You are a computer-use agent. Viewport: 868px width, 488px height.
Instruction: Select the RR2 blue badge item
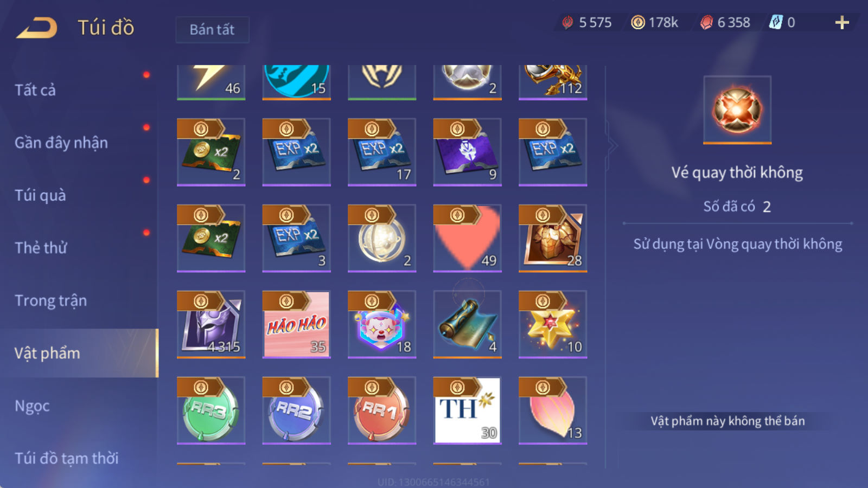pos(296,410)
